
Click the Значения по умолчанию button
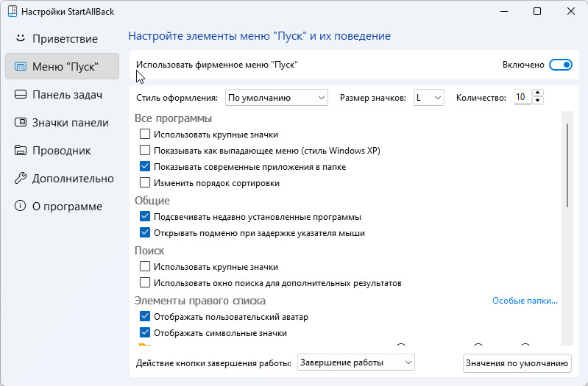click(x=517, y=363)
